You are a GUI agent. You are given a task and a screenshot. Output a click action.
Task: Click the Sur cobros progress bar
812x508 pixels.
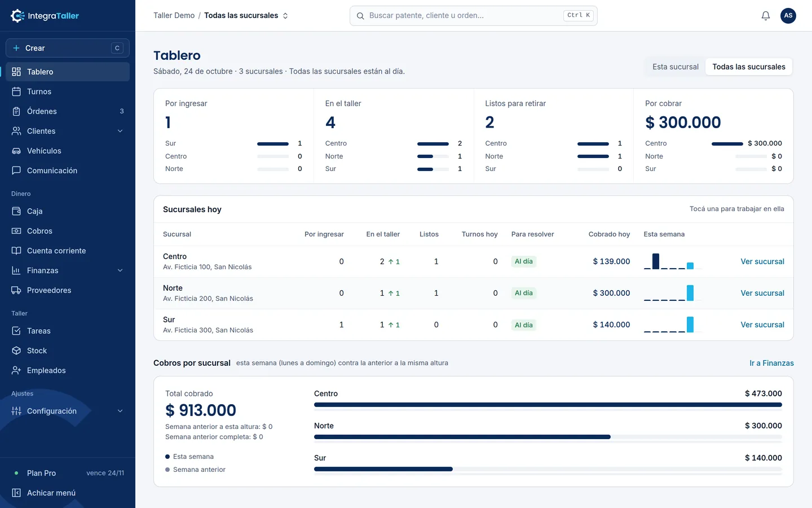548,469
